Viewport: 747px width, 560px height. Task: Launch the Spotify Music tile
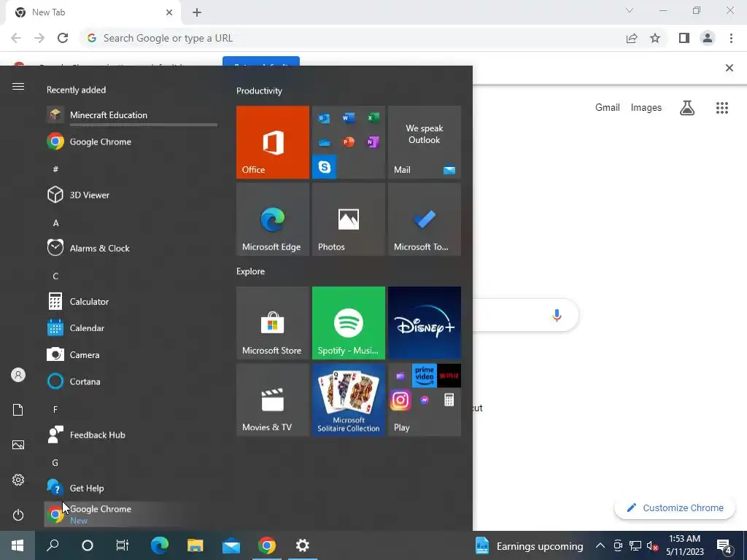348,323
